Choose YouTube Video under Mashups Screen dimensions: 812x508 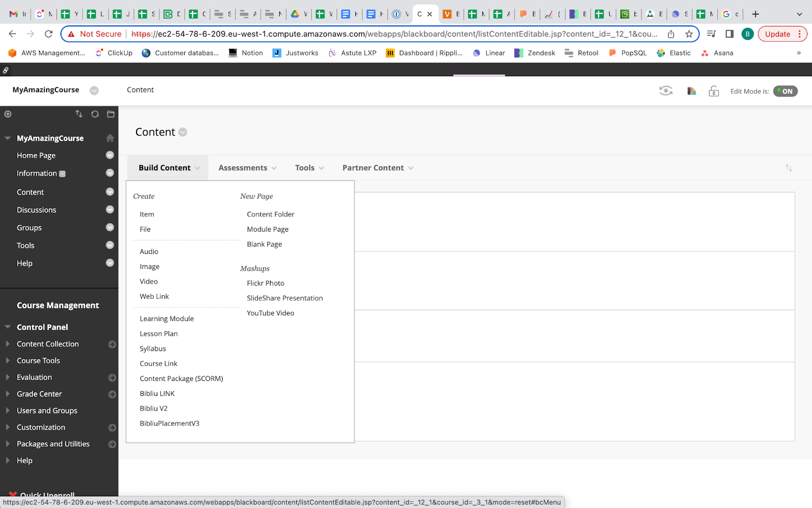(270, 313)
